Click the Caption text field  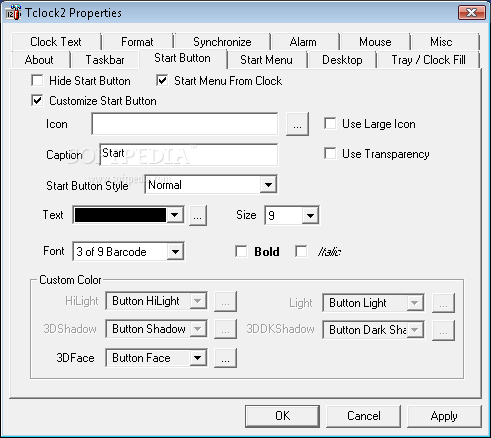coord(189,155)
